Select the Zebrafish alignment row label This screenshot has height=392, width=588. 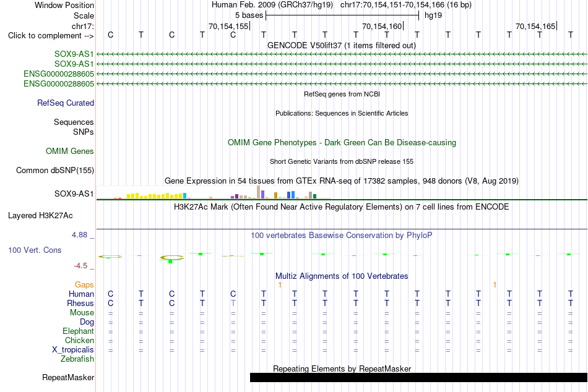pyautogui.click(x=77, y=359)
